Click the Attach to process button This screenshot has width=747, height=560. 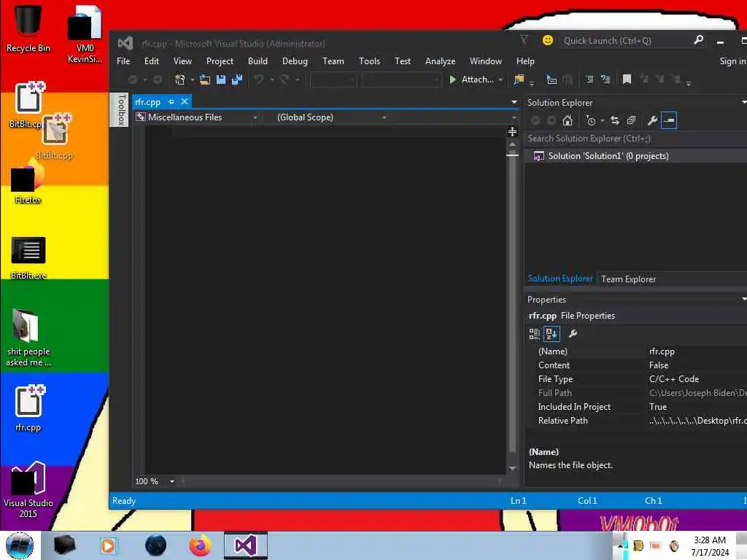tap(472, 79)
